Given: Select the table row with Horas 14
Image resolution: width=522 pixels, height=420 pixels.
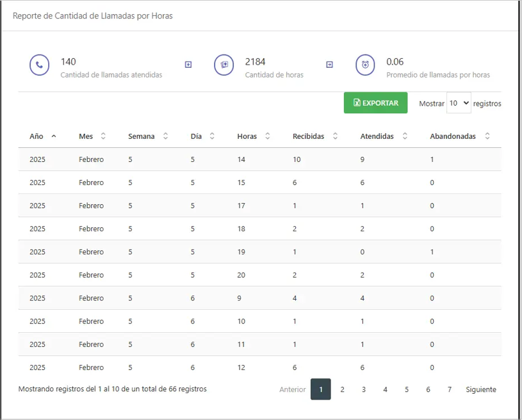Looking at the screenshot, I should [x=256, y=159].
